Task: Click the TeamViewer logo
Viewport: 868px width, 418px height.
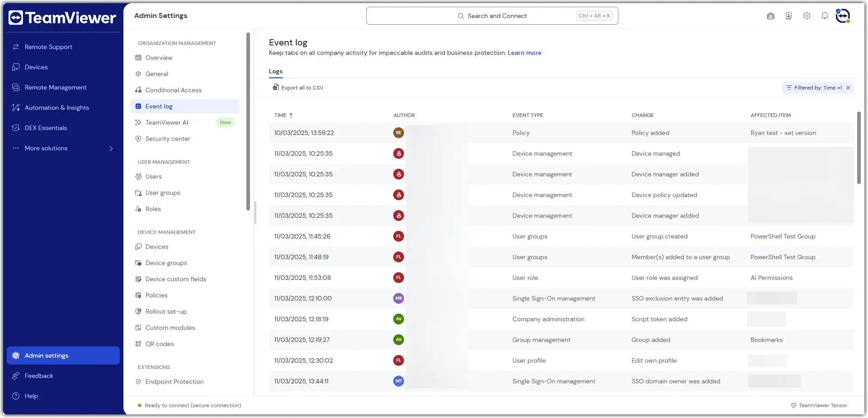Action: pyautogui.click(x=62, y=18)
